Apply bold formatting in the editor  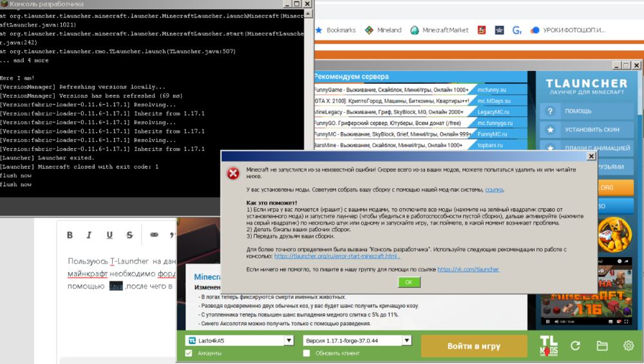click(70, 235)
